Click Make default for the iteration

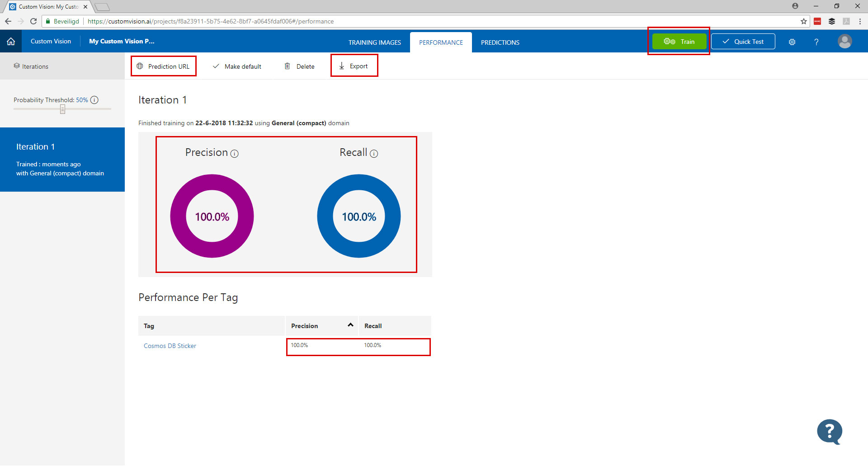[237, 66]
